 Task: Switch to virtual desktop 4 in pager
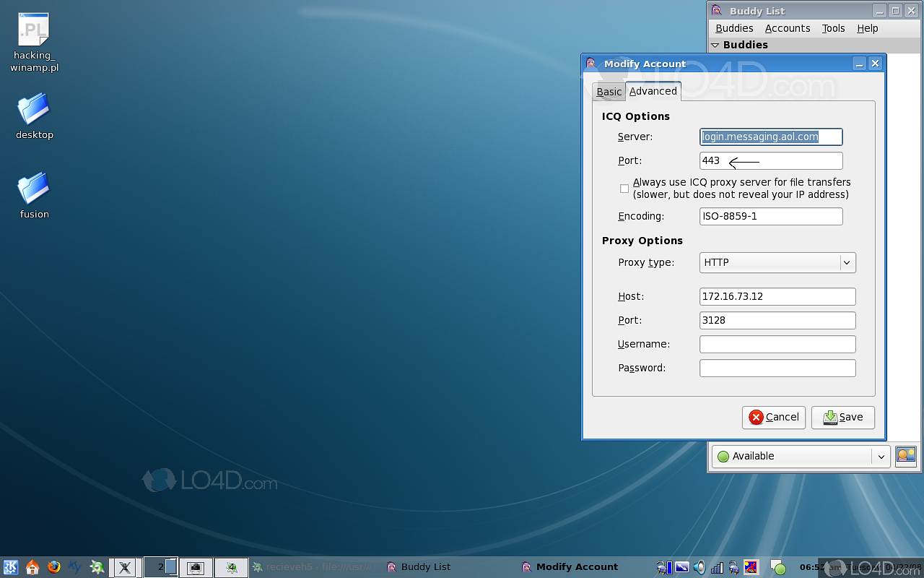(x=232, y=567)
